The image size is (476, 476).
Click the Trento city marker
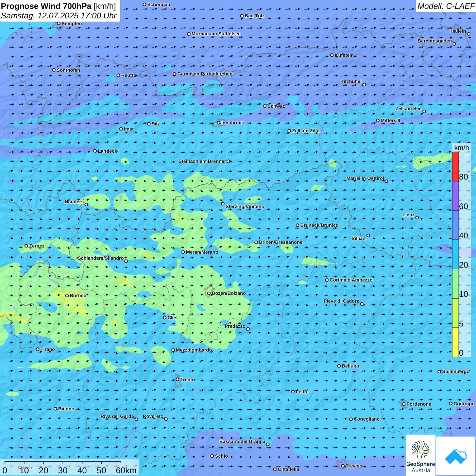tap(177, 379)
